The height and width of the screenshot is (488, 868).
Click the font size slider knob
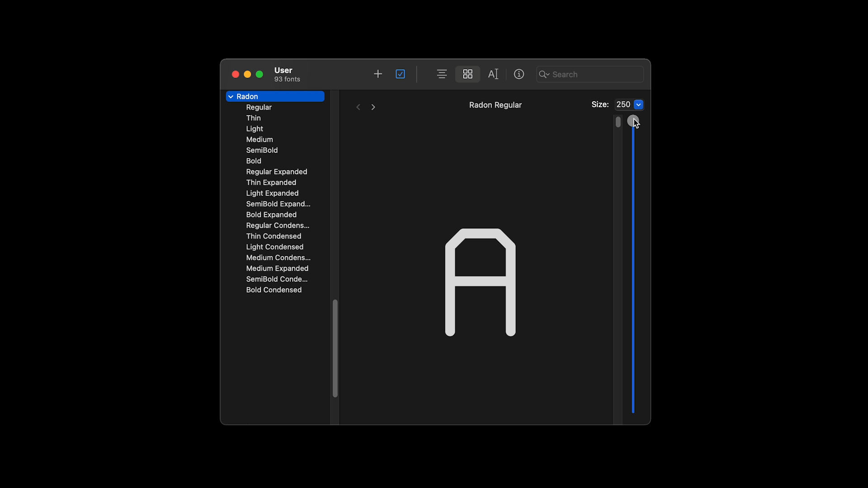(x=633, y=121)
